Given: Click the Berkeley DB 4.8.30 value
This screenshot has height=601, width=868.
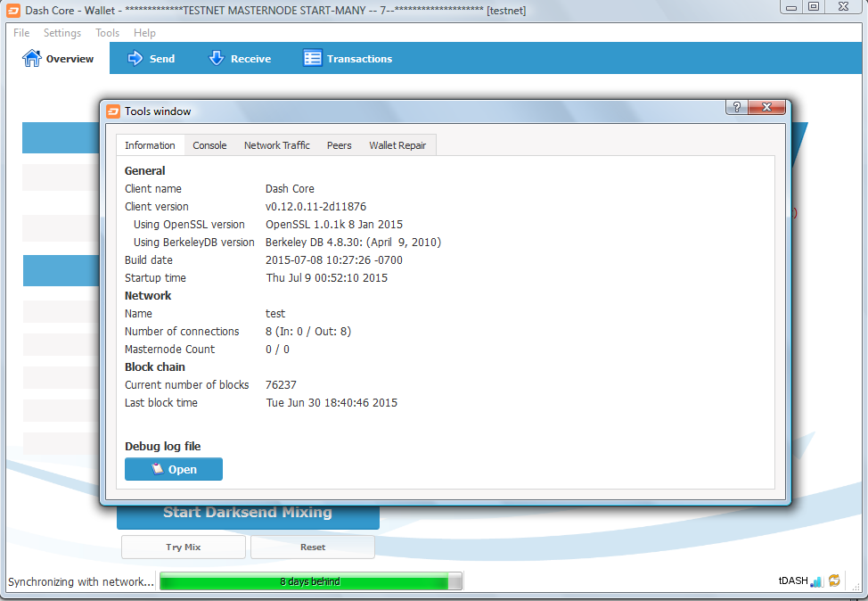Looking at the screenshot, I should (353, 242).
